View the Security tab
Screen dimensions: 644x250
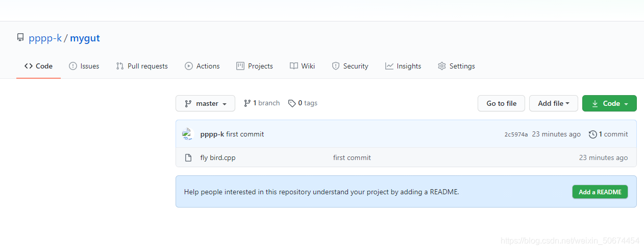[x=350, y=66]
